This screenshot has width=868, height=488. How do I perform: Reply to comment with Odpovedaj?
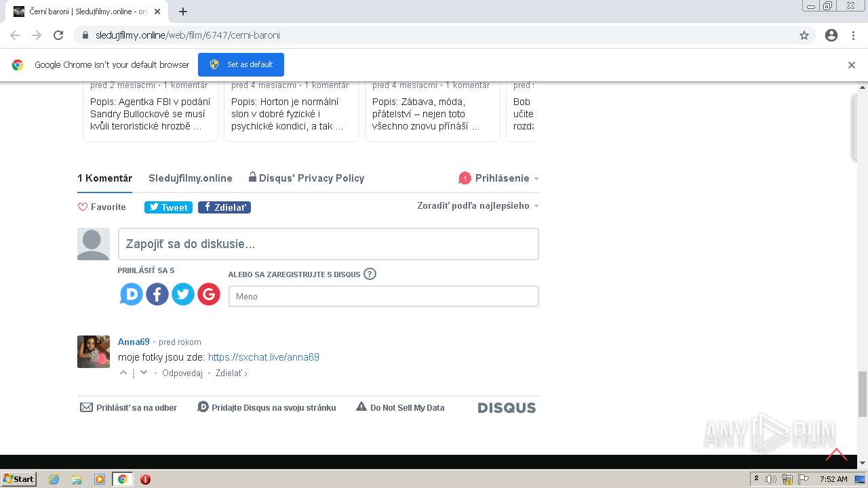182,373
